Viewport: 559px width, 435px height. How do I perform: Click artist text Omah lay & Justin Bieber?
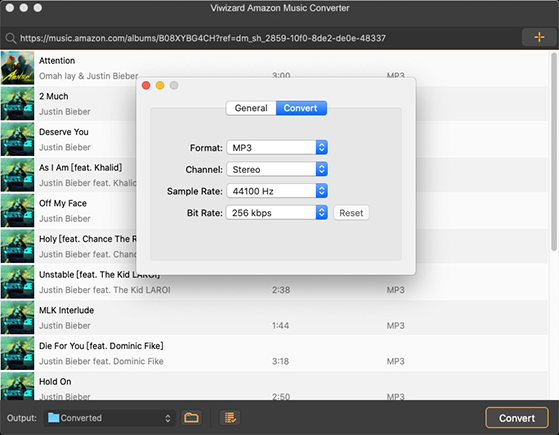(88, 76)
